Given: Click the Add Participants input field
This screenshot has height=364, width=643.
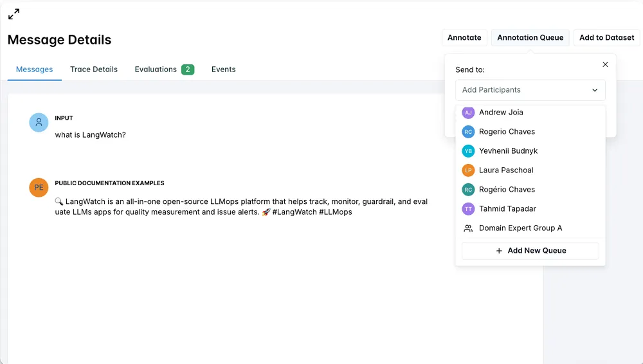Looking at the screenshot, I should [x=530, y=90].
